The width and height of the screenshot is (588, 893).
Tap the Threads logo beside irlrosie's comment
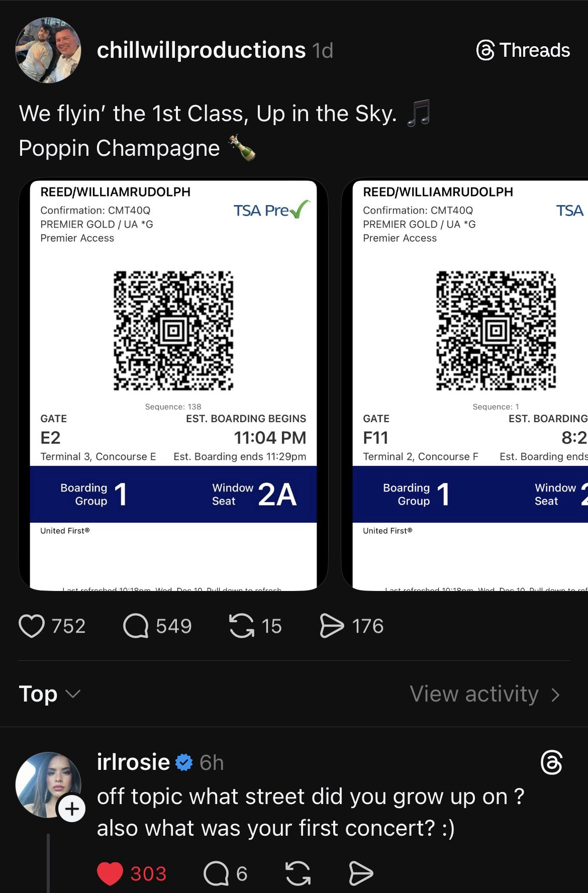click(551, 763)
